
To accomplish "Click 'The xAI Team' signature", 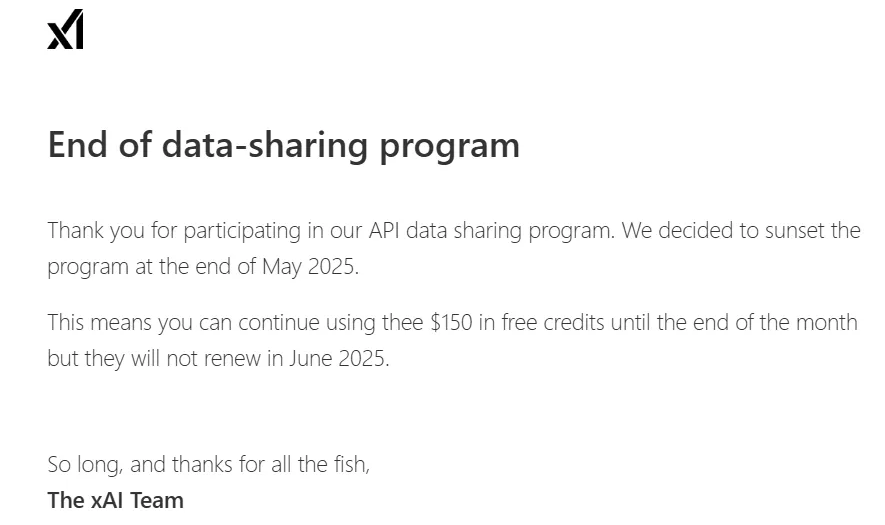I will pos(116,501).
